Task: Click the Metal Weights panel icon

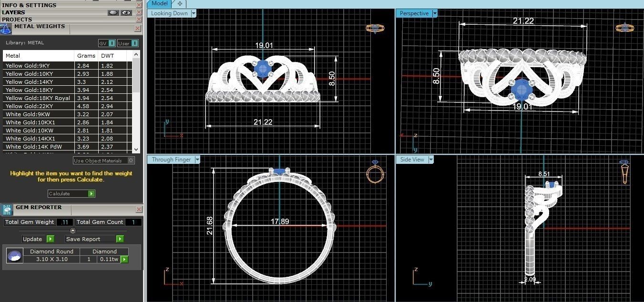Action: tap(6, 29)
